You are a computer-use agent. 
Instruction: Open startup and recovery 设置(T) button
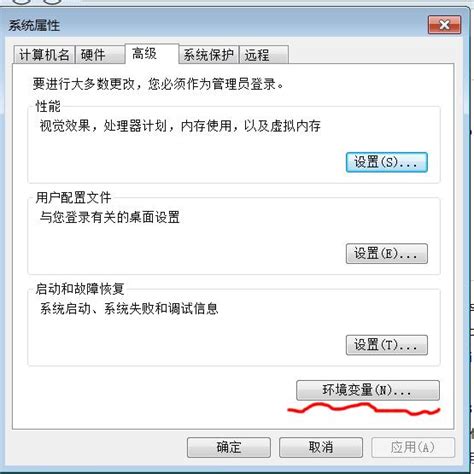386,345
